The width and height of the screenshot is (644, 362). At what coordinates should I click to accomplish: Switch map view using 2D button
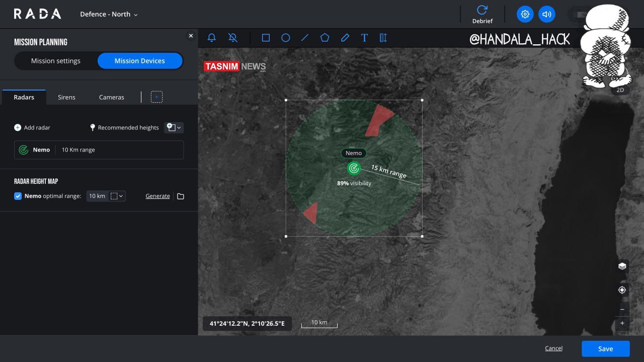pos(620,90)
